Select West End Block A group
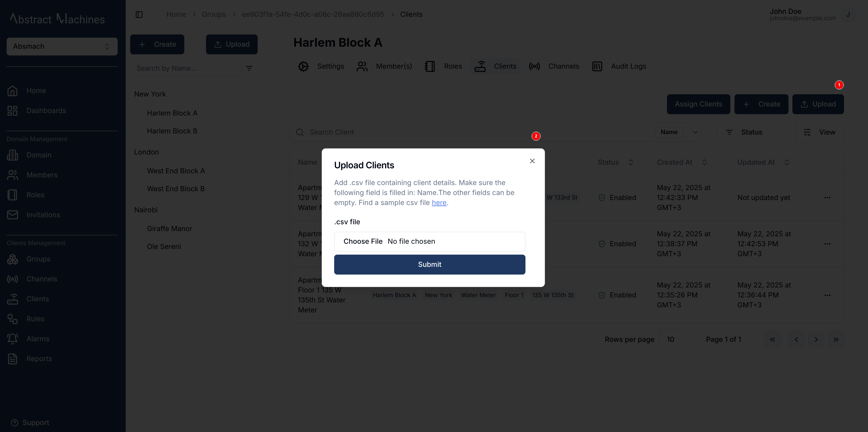This screenshot has height=432, width=868. click(176, 171)
